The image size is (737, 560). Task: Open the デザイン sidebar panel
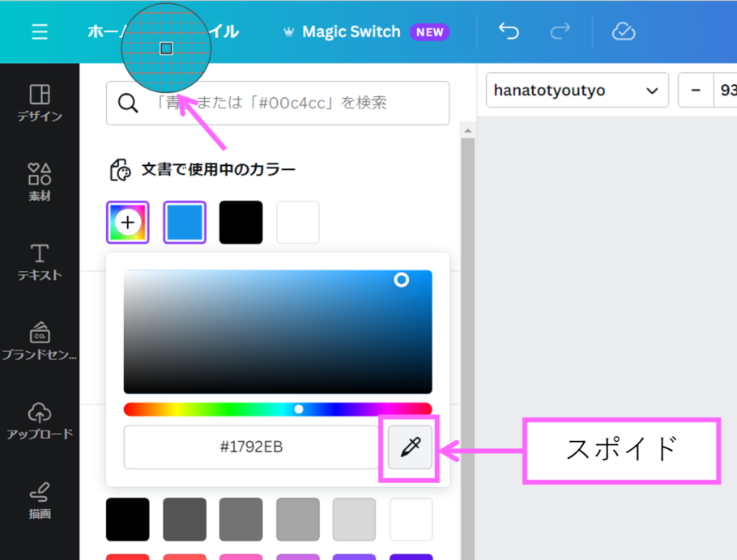point(40,102)
